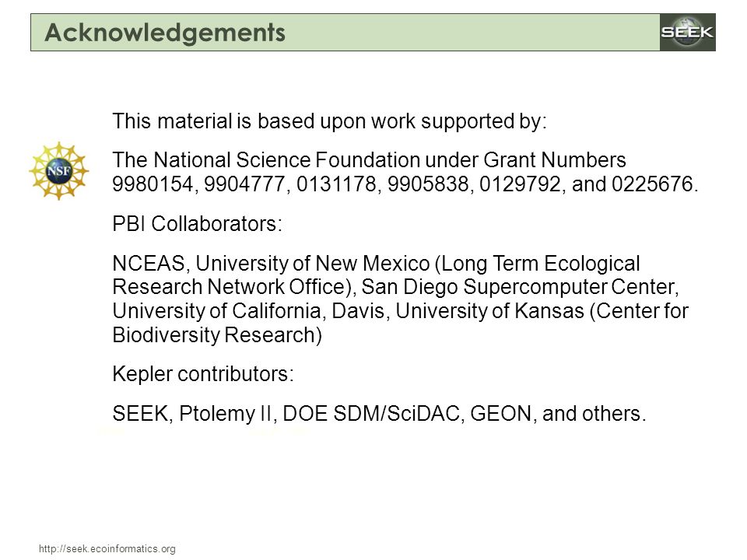Click 'University of California, Davis' text

[x=248, y=311]
